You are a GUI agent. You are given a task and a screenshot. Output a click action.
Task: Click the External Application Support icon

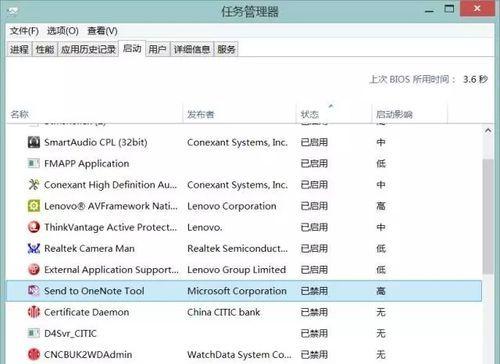(x=34, y=270)
